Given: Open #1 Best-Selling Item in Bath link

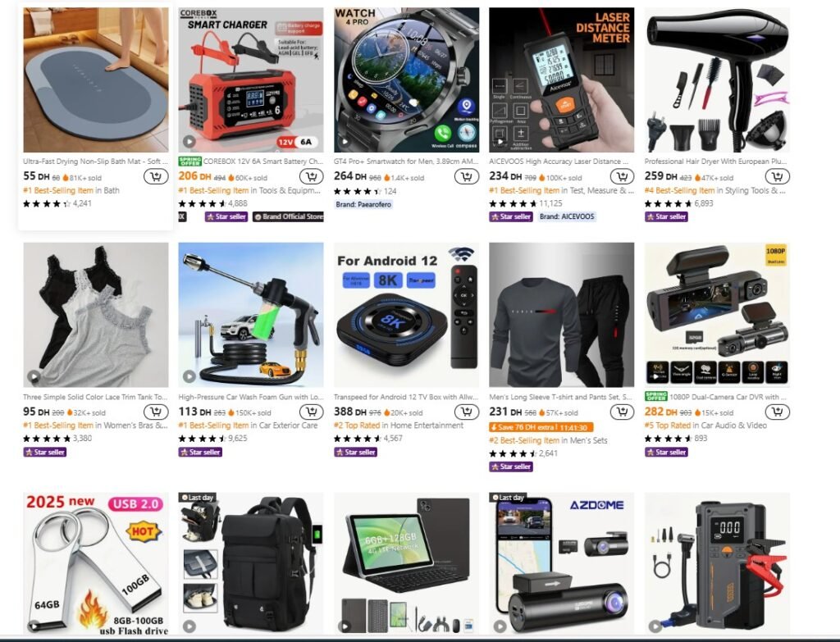Looking at the screenshot, I should click(71, 190).
